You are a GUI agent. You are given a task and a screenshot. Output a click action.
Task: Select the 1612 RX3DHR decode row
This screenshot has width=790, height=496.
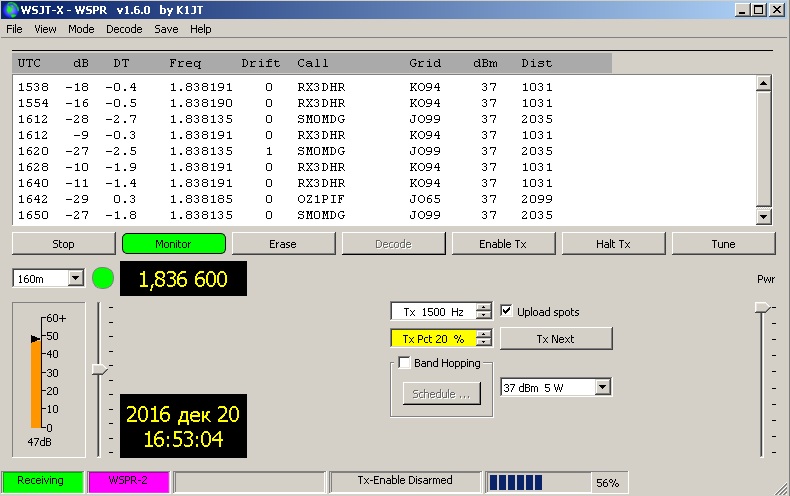[285, 135]
